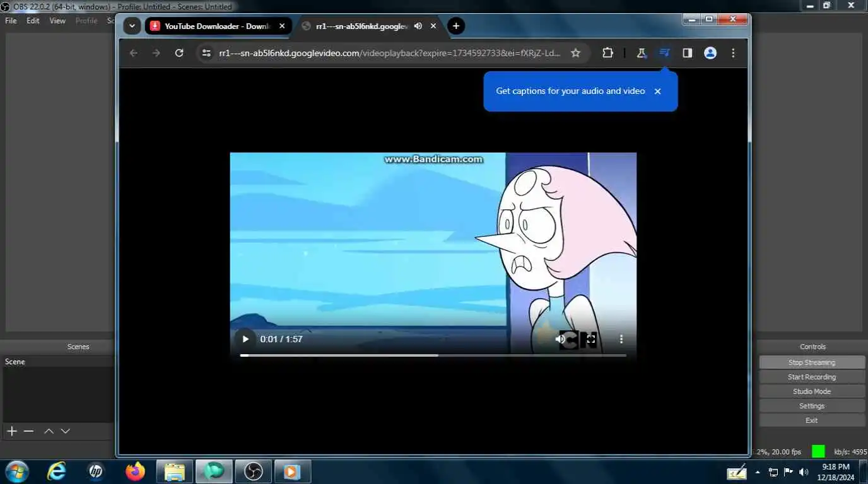868x484 pixels.
Task: Open OBS Edit menu
Action: [33, 21]
